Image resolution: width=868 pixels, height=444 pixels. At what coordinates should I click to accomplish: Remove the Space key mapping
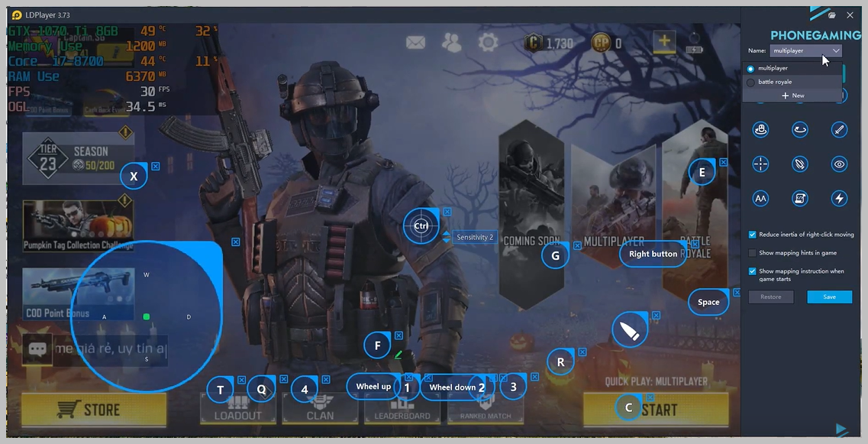point(737,292)
